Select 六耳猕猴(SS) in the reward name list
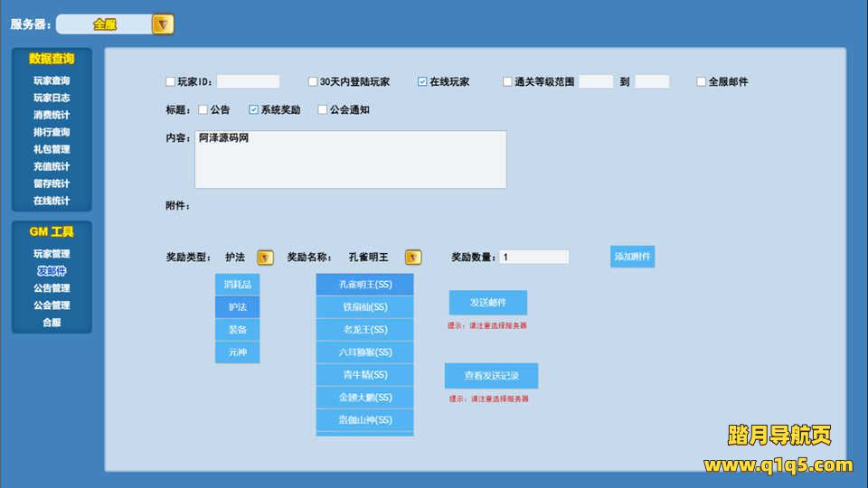 coord(364,352)
